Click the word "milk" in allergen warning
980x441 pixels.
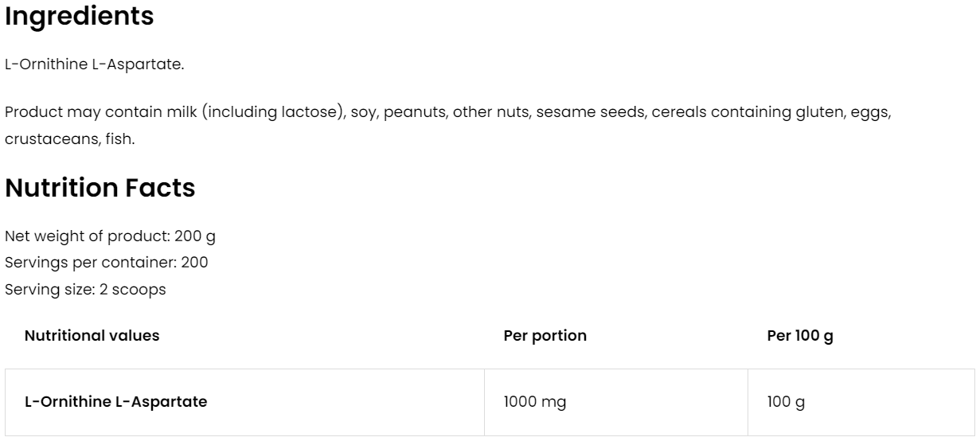coord(182,113)
